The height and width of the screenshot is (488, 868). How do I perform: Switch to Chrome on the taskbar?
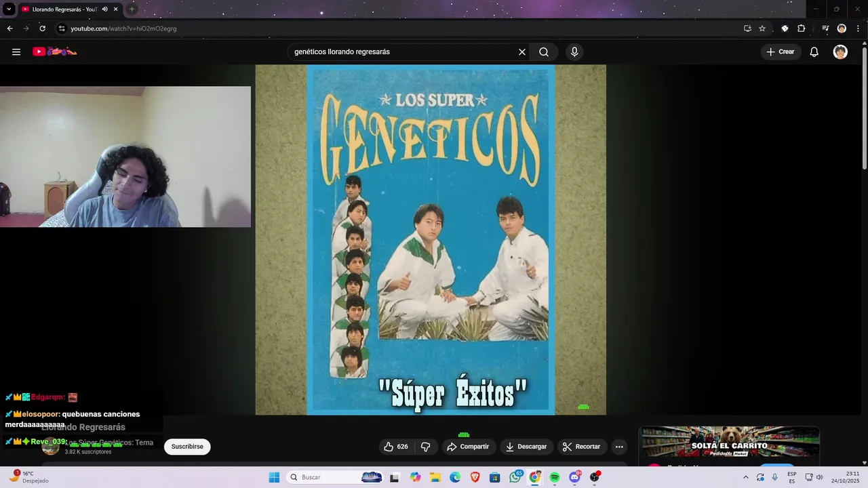tap(535, 477)
